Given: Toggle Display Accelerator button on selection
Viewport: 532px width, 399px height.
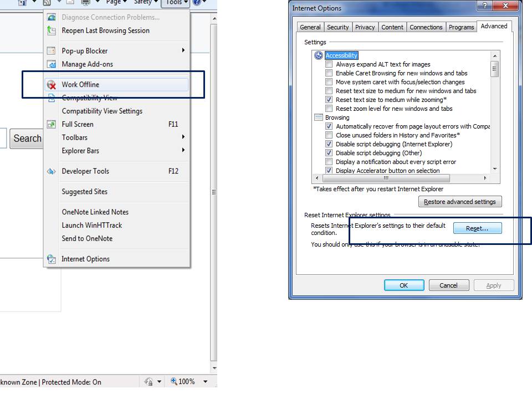Looking at the screenshot, I should coord(329,170).
